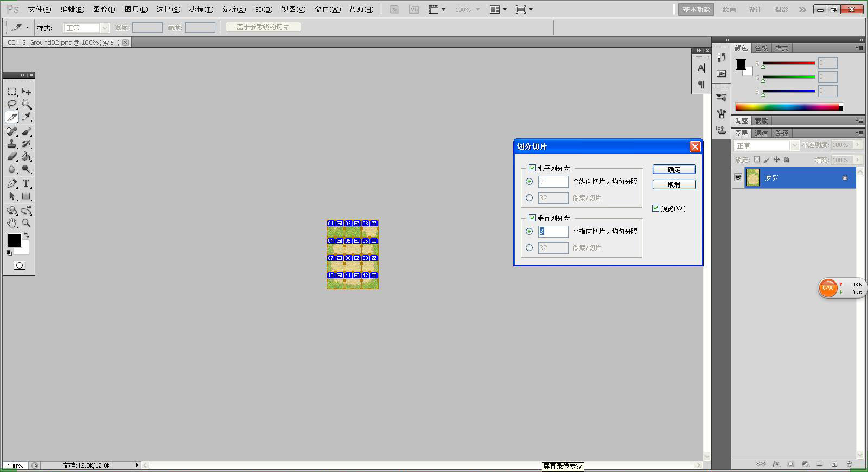
Task: Open the 不透明度 opacity dropdown arrow
Action: (x=857, y=145)
